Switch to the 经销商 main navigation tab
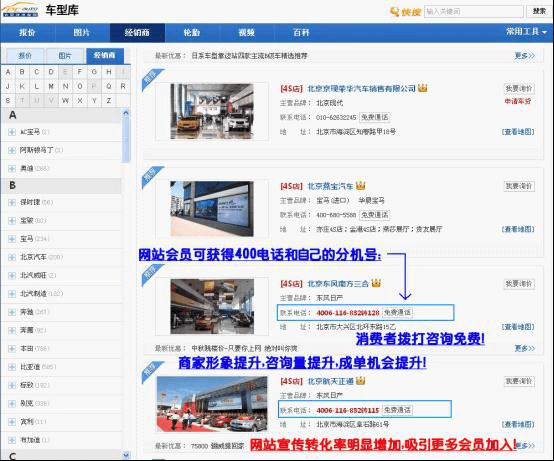The image size is (554, 461). coord(137,33)
